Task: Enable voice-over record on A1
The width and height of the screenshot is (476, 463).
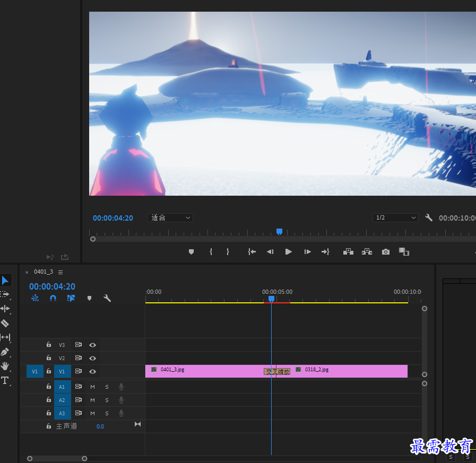Action: coord(121,387)
